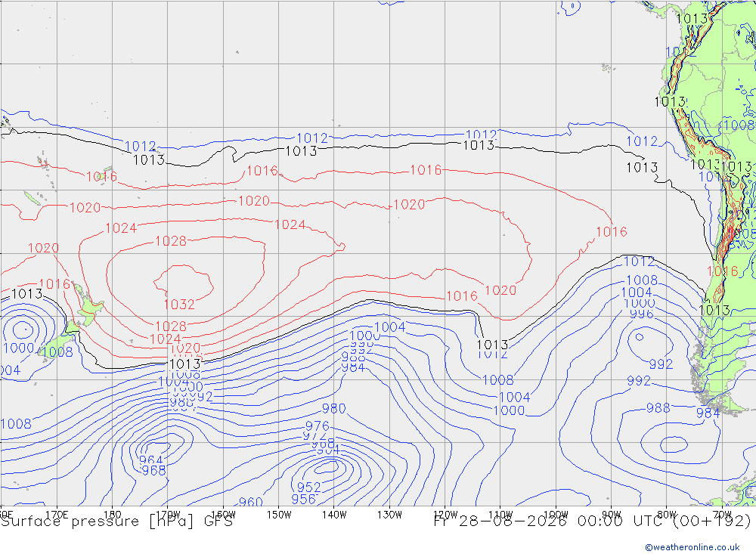Click the 180 longitude axis label
756x554 pixels.
113,515
